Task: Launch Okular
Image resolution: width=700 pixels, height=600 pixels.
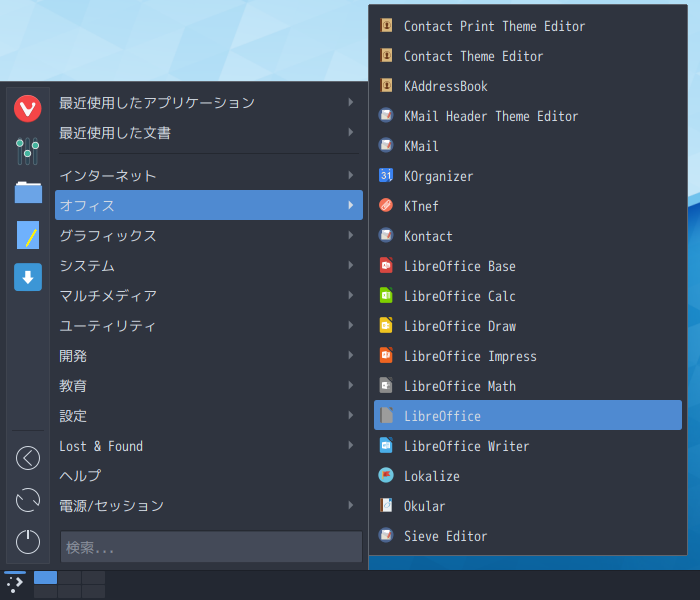Action: point(528,505)
